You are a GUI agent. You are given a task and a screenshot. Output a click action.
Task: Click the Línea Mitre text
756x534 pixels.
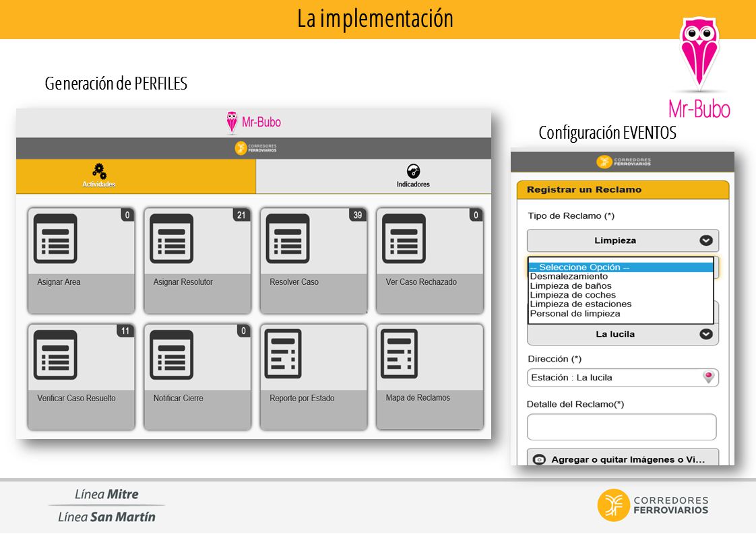pyautogui.click(x=106, y=494)
